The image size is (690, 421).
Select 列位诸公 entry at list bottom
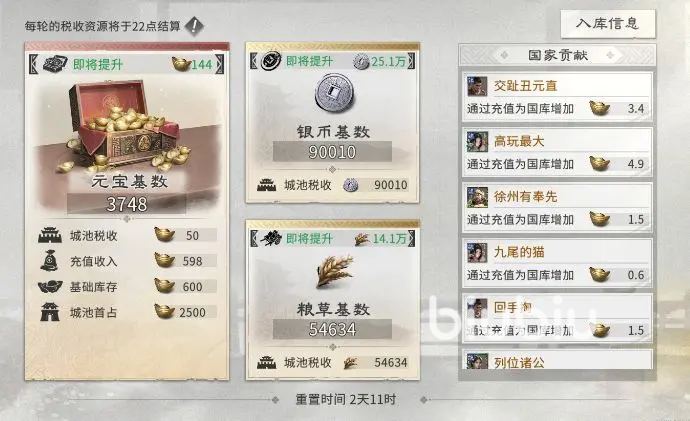[557, 360]
